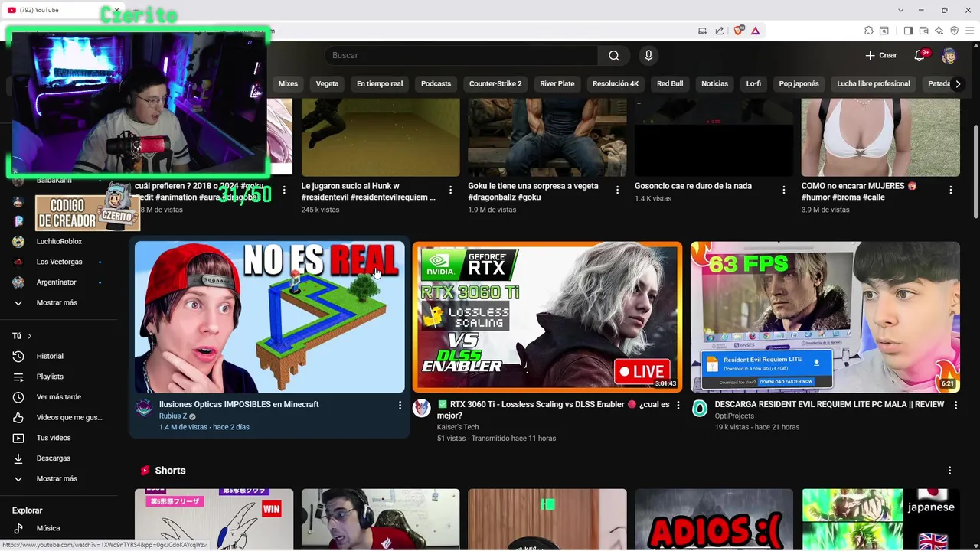Open browser extensions puzzle icon

coord(868,31)
